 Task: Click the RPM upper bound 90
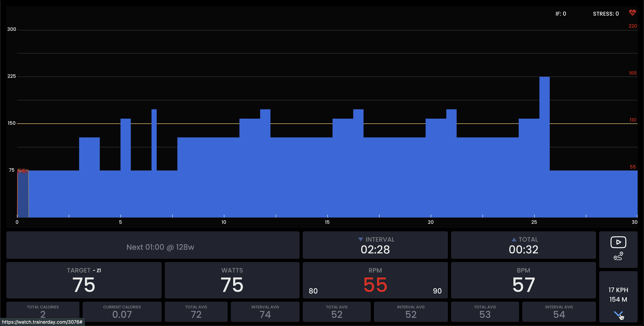coord(437,291)
